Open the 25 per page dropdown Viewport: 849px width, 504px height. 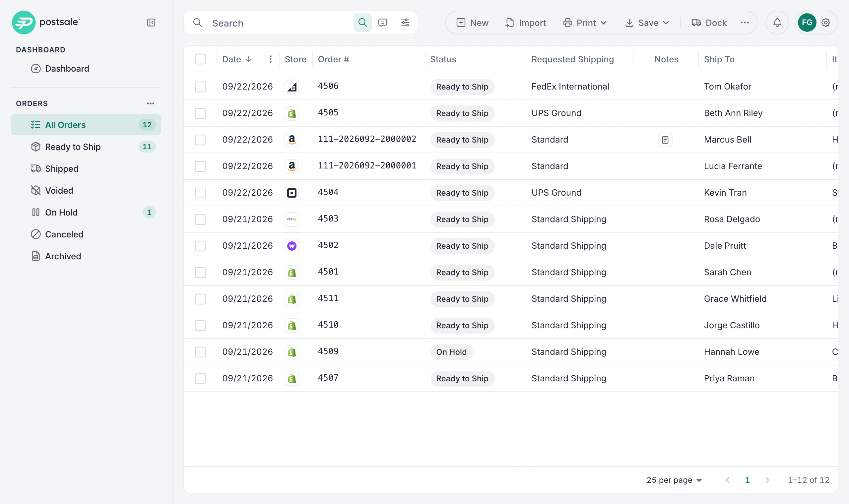(x=674, y=480)
